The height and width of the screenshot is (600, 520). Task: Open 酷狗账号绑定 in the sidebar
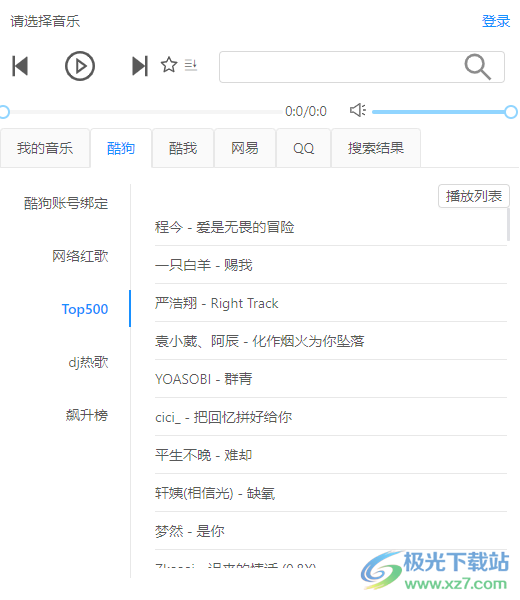point(66,203)
